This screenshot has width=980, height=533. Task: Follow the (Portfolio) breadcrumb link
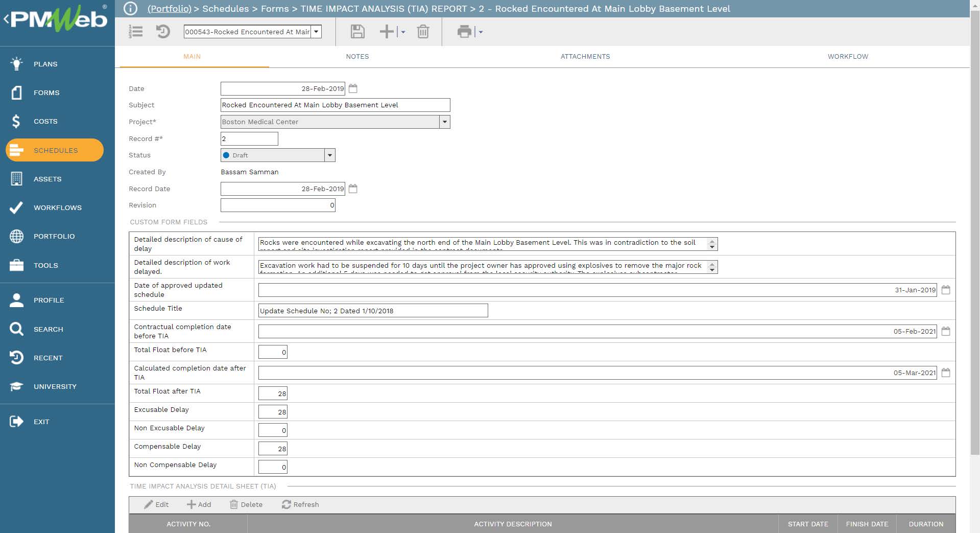point(170,9)
